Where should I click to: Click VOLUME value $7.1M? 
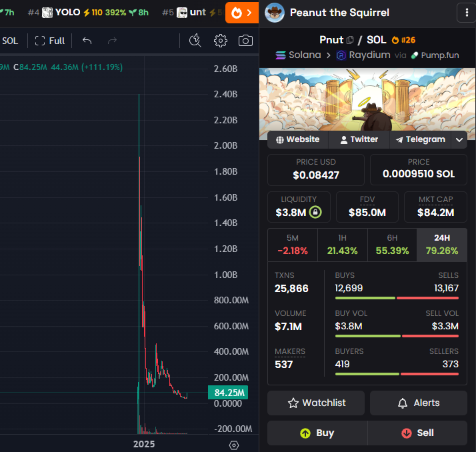point(288,326)
